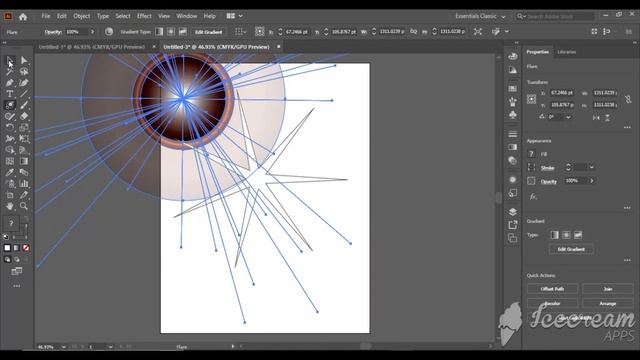Select the Hand tool
Image resolution: width=640 pixels, height=360 pixels.
(x=9, y=206)
